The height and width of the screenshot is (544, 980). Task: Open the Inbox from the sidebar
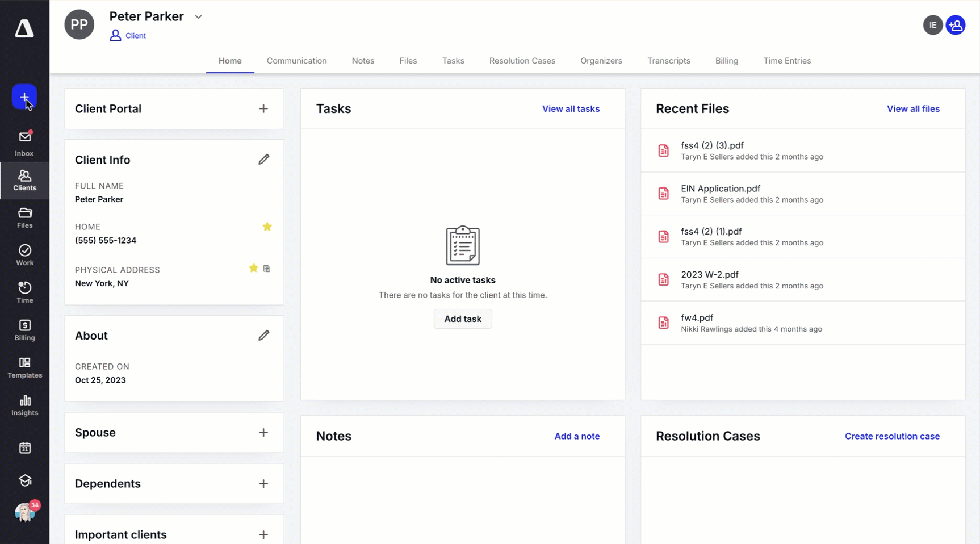[x=24, y=143]
